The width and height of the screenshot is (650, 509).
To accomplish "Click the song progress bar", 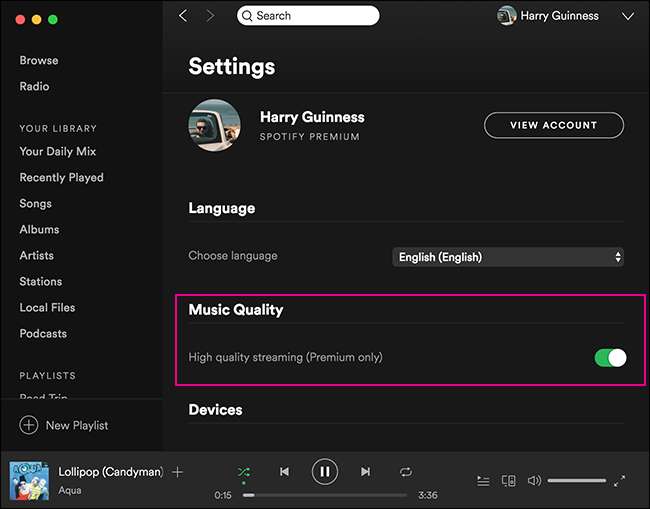I will click(x=325, y=495).
